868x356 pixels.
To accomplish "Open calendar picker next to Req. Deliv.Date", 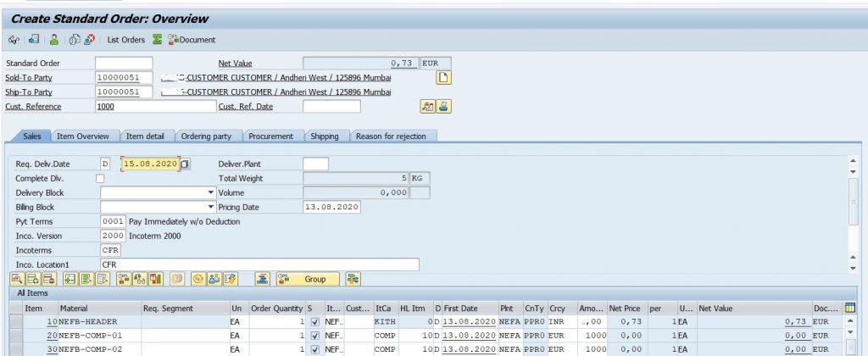I will click(x=186, y=164).
